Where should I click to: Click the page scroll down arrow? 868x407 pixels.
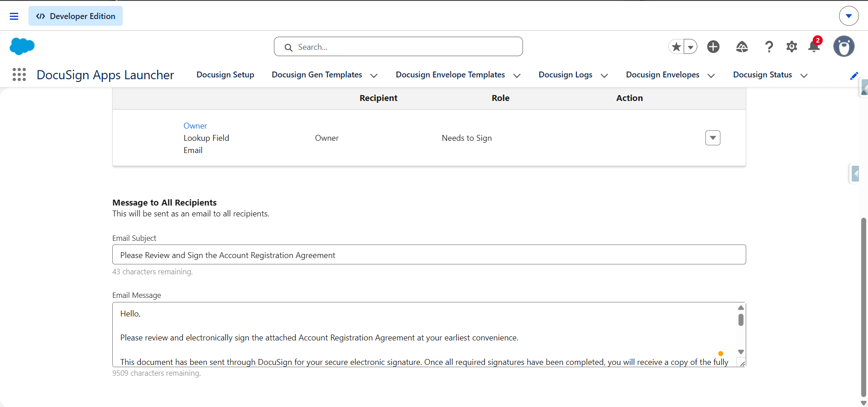863,403
